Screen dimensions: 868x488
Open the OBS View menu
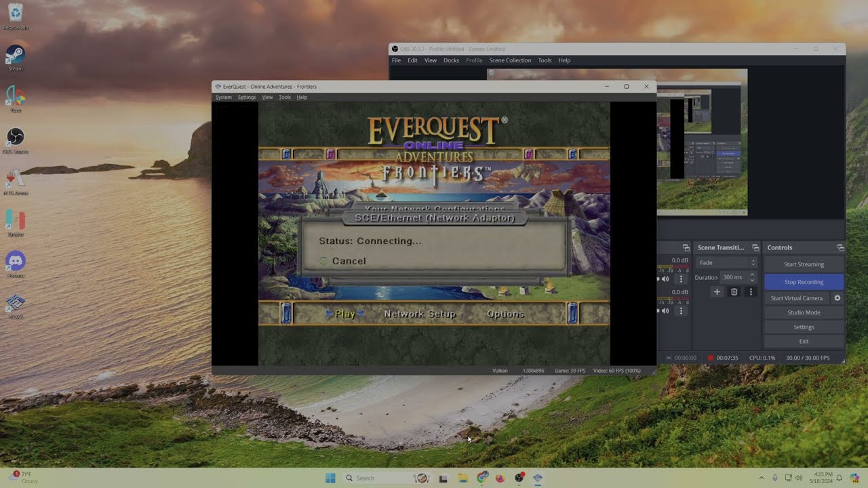pyautogui.click(x=431, y=60)
